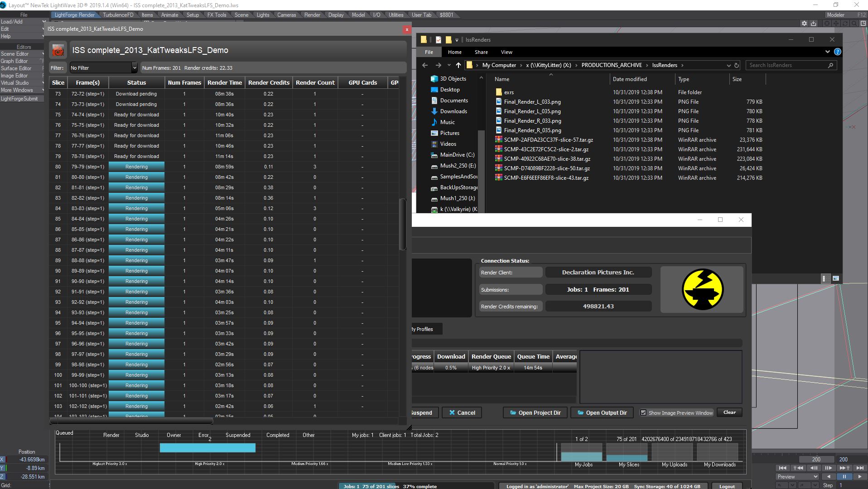Image resolution: width=868 pixels, height=489 pixels.
Task: Go up one folder level in Explorer
Action: pyautogui.click(x=458, y=65)
